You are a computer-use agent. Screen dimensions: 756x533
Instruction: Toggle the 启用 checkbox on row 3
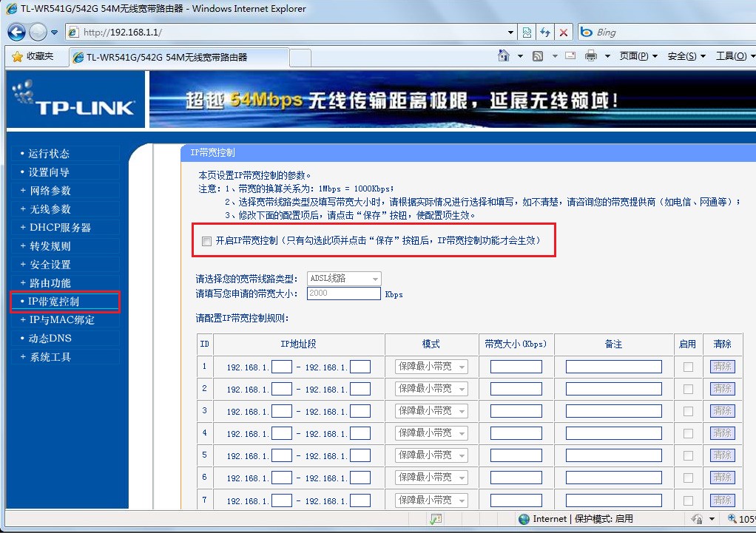pyautogui.click(x=687, y=410)
